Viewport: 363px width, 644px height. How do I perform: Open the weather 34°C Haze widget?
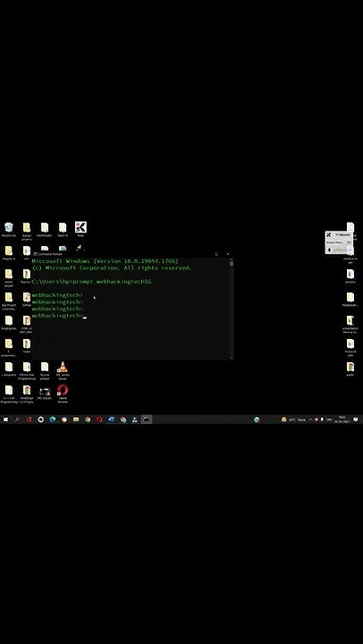coord(293,419)
